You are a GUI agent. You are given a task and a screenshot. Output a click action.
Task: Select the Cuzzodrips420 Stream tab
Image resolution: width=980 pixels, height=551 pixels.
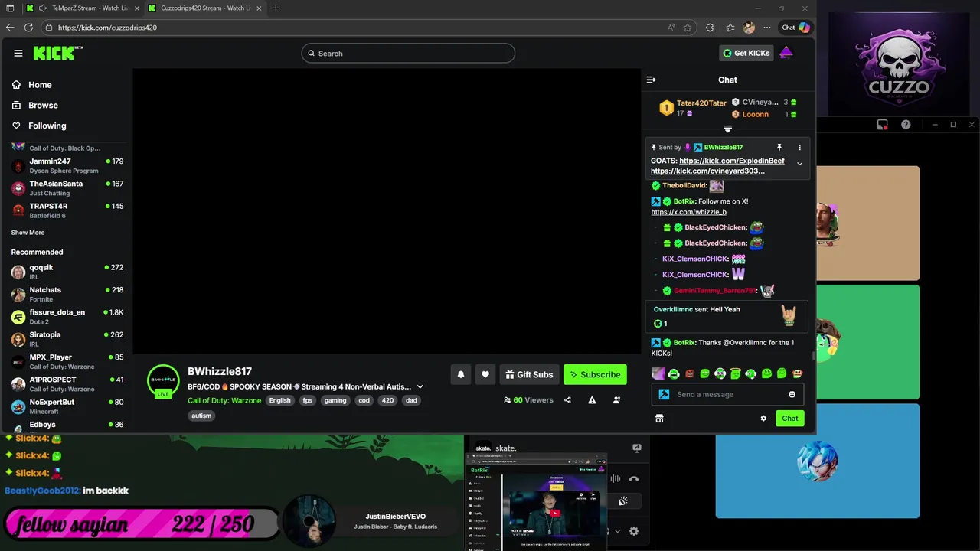tap(205, 8)
